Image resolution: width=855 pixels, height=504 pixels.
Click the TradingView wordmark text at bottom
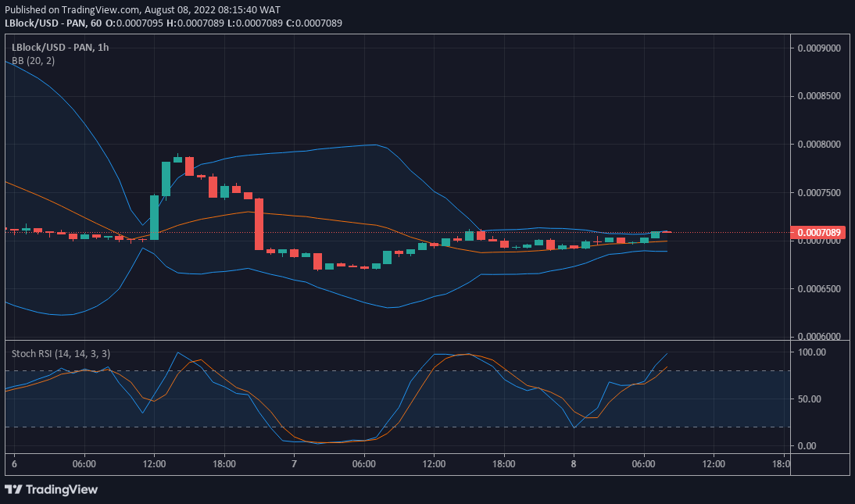tap(62, 489)
